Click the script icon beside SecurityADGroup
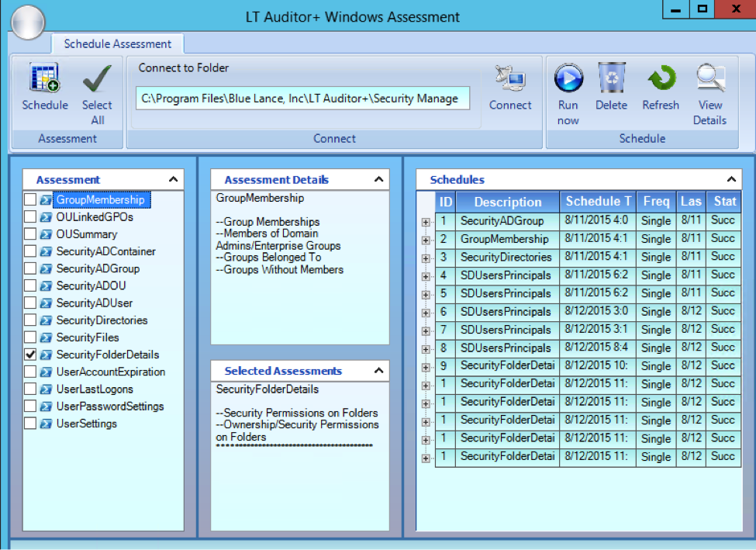 (46, 268)
